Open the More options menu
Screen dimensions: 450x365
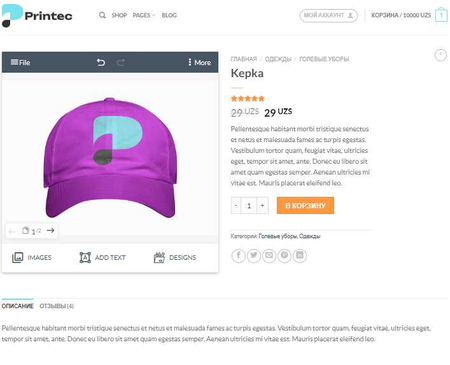[199, 62]
